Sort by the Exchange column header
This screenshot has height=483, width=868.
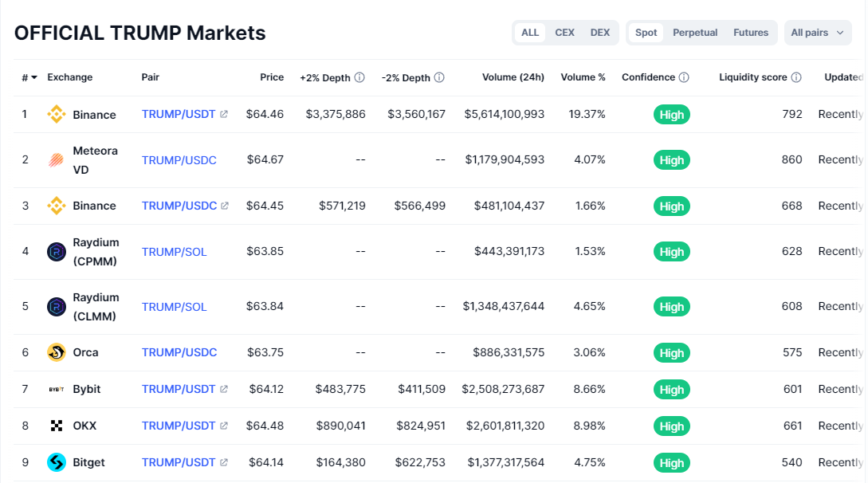pyautogui.click(x=70, y=77)
